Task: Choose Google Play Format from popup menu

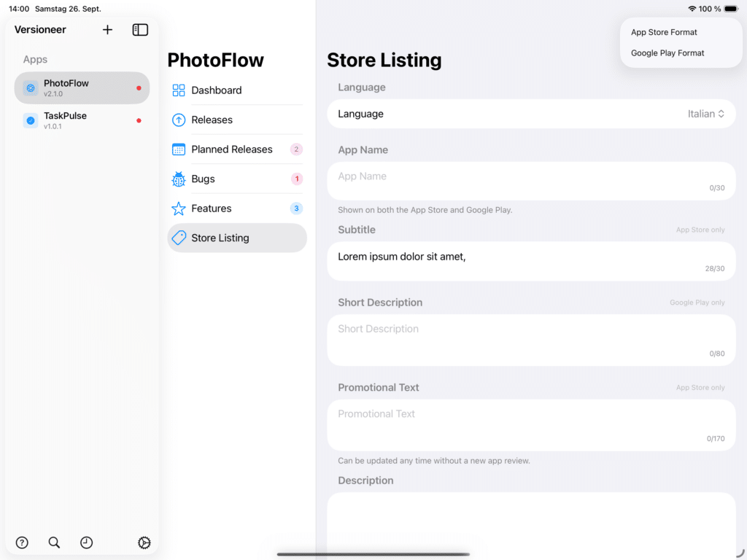Action: pos(681,52)
